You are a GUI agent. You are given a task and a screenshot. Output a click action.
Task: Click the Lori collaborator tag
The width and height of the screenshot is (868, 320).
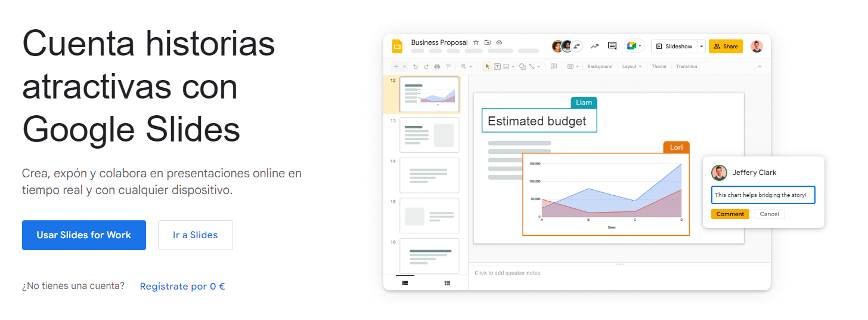(x=676, y=147)
